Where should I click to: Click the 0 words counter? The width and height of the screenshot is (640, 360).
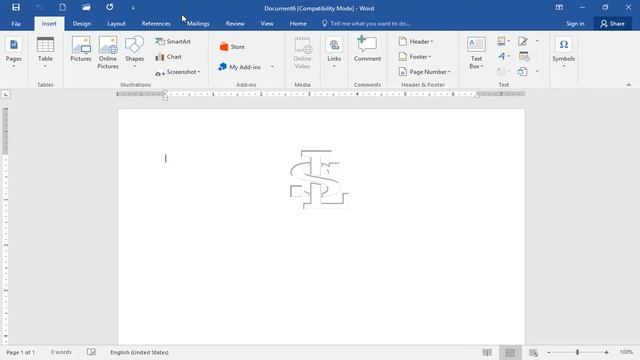pos(61,352)
